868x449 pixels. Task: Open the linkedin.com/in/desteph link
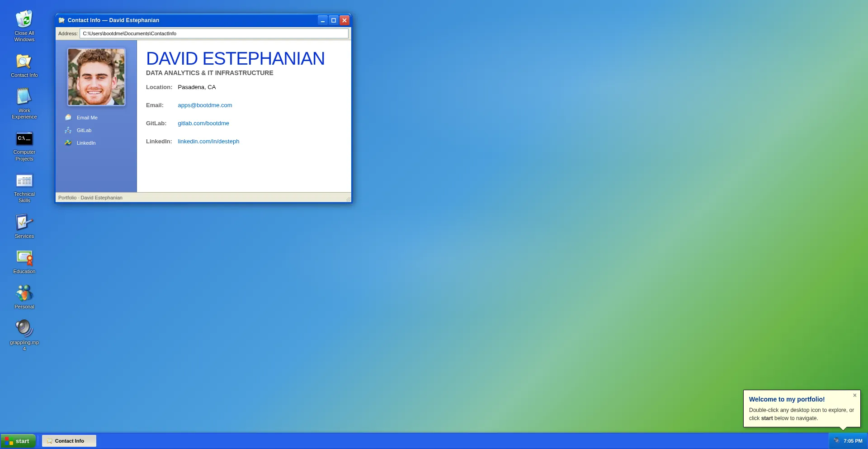208,142
